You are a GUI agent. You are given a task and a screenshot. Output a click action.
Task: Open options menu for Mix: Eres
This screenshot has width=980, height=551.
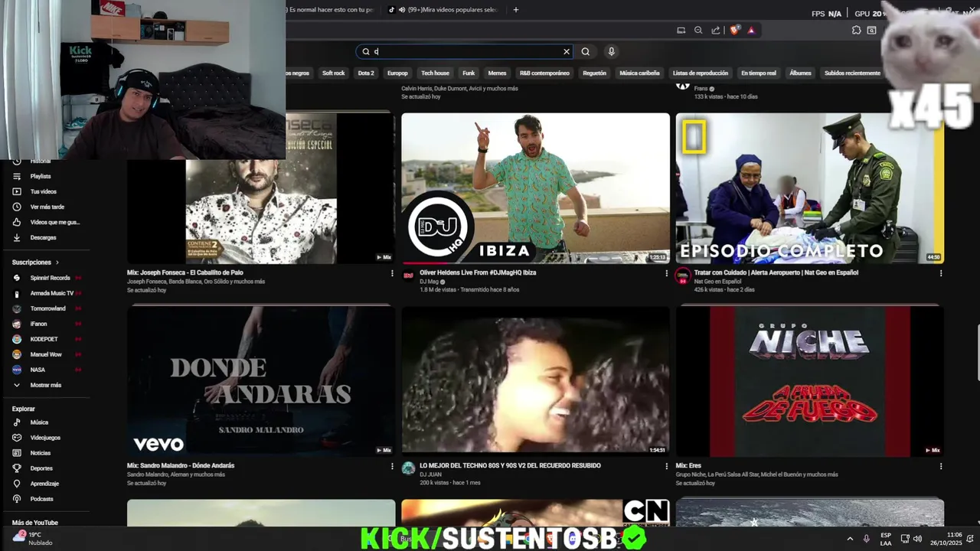940,466
